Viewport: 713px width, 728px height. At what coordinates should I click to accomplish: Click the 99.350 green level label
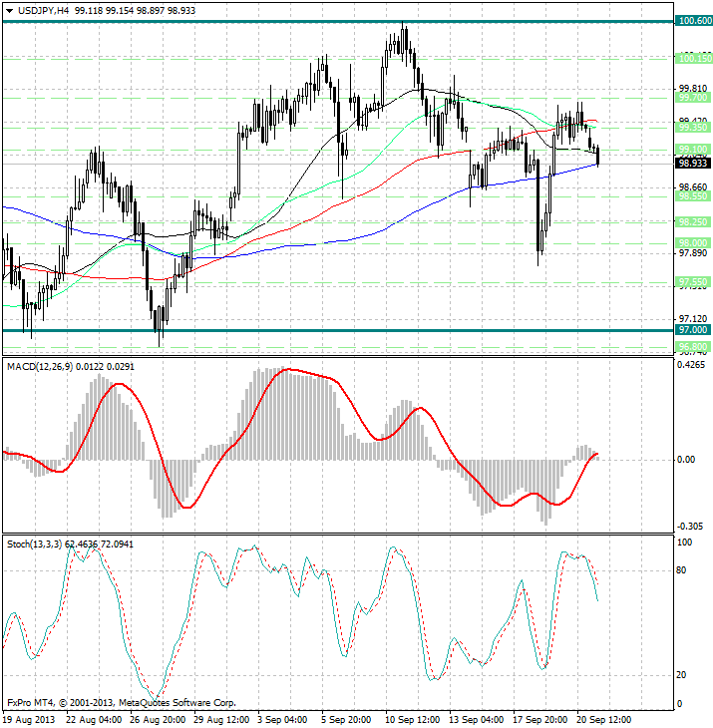click(x=693, y=128)
